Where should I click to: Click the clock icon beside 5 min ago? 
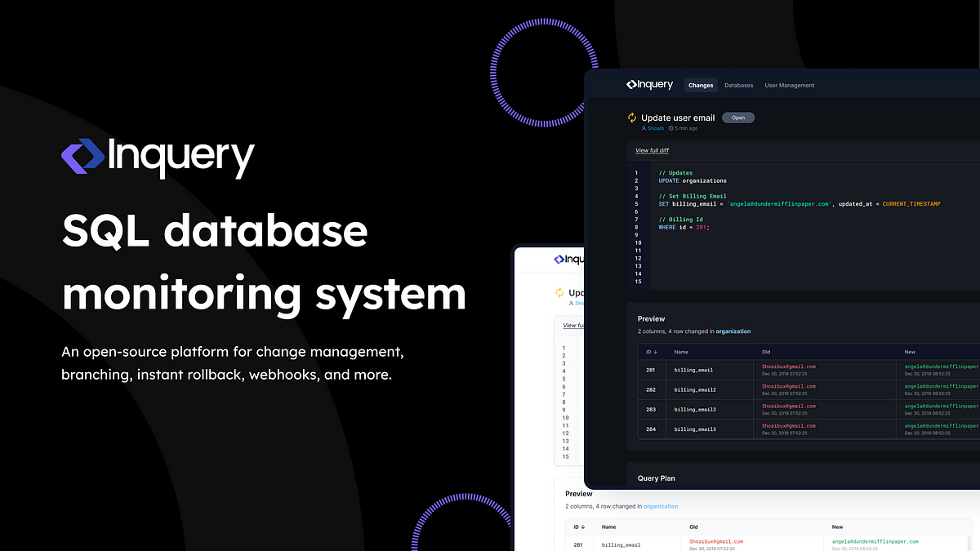pos(670,128)
